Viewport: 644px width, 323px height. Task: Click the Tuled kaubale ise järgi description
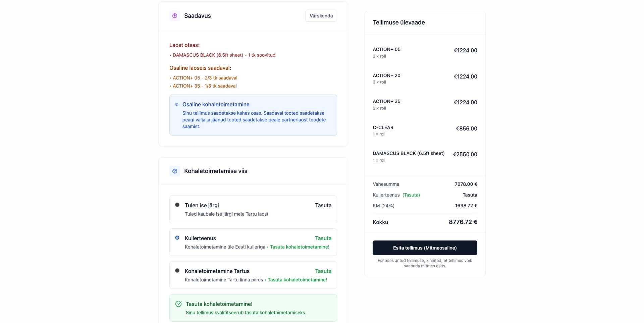226,214
